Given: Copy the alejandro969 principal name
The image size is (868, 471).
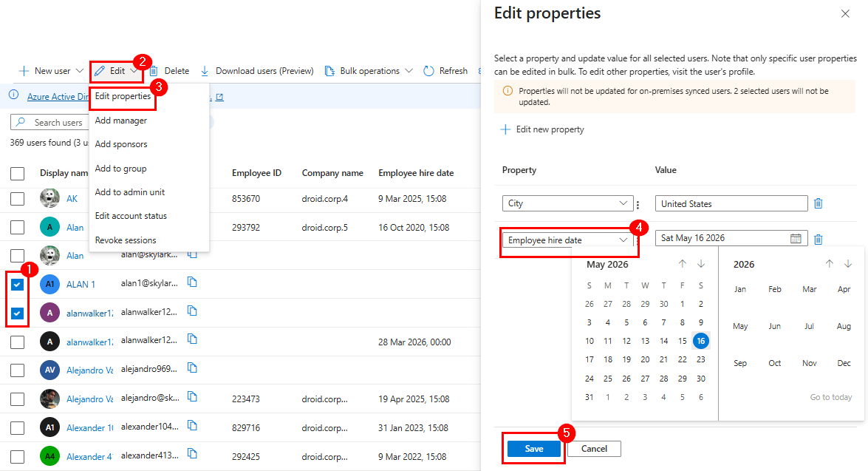Looking at the screenshot, I should pyautogui.click(x=192, y=368).
